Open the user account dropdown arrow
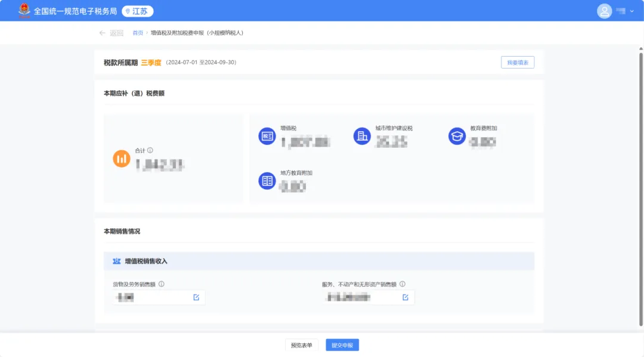The height and width of the screenshot is (357, 644). coord(632,11)
